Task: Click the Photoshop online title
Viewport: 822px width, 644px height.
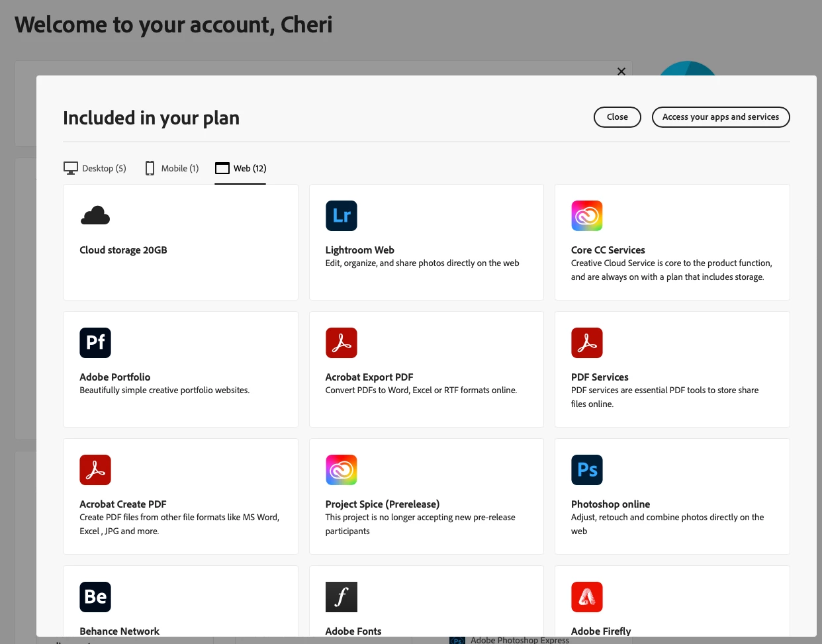Action: pos(610,504)
